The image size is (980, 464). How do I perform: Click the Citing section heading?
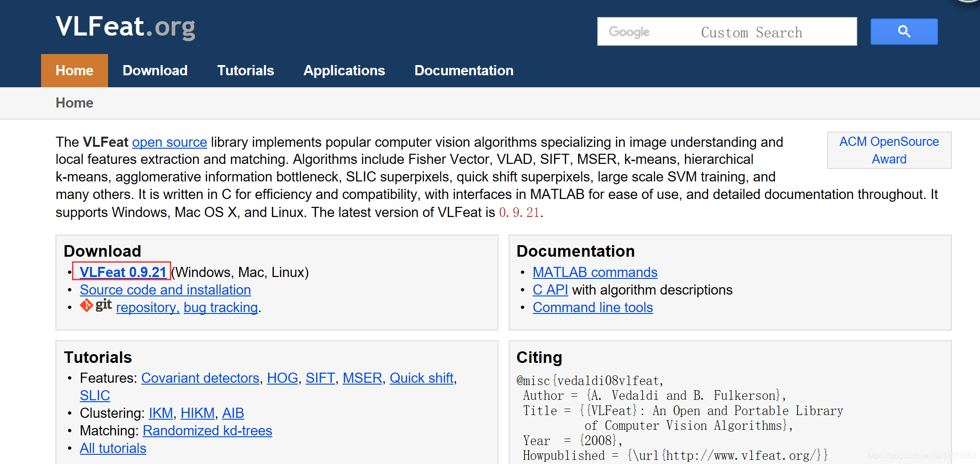539,357
